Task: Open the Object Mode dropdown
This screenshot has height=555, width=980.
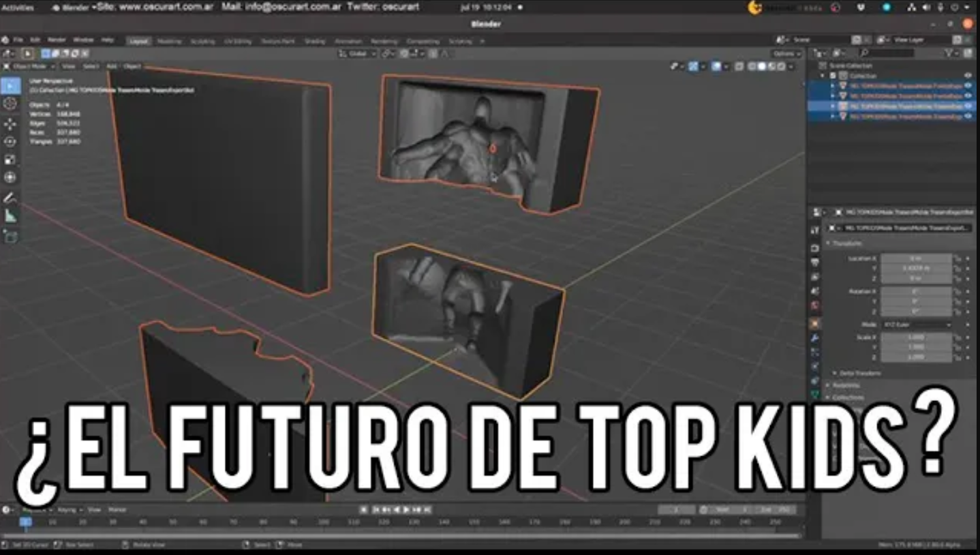Action: 30,66
